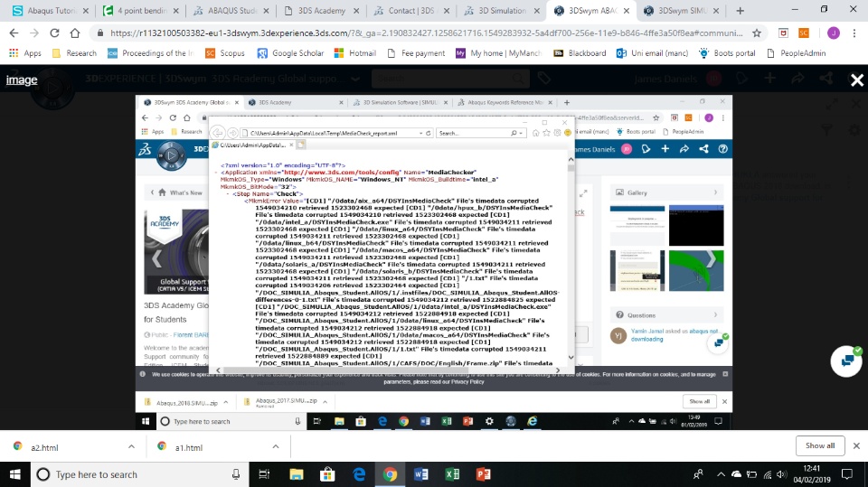This screenshot has height=487, width=868.
Task: Show hidden system tray icons
Action: point(721,474)
